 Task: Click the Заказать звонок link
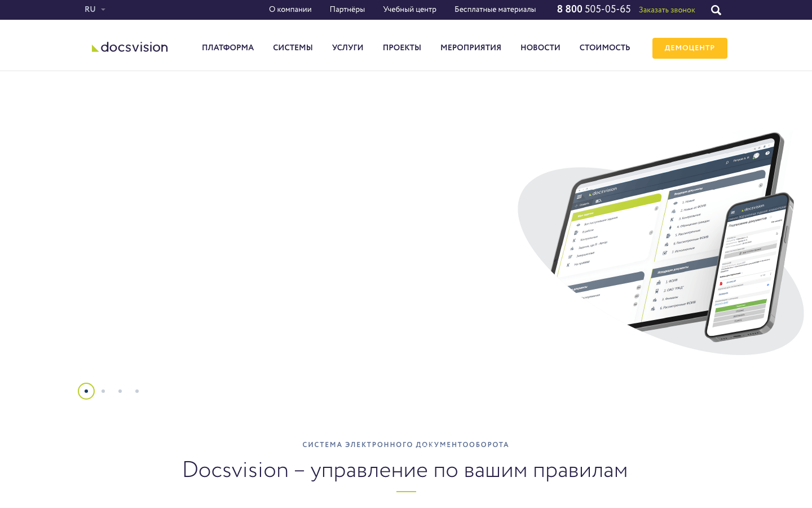click(x=667, y=10)
